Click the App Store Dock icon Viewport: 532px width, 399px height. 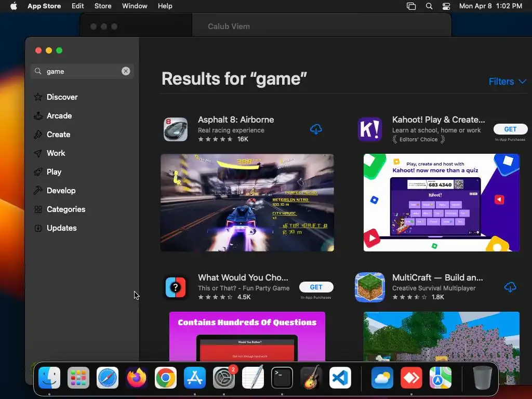pos(195,378)
